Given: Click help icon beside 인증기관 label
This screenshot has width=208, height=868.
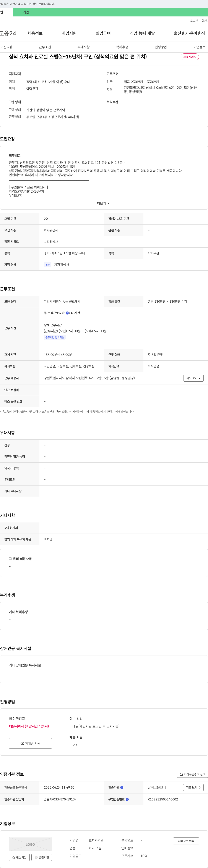Looking at the screenshot, I should (122, 787).
